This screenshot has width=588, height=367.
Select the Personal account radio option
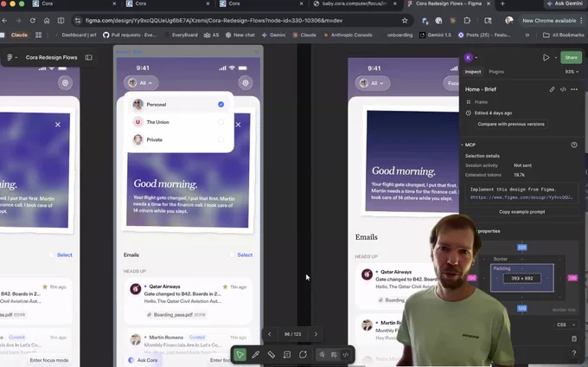(220, 105)
